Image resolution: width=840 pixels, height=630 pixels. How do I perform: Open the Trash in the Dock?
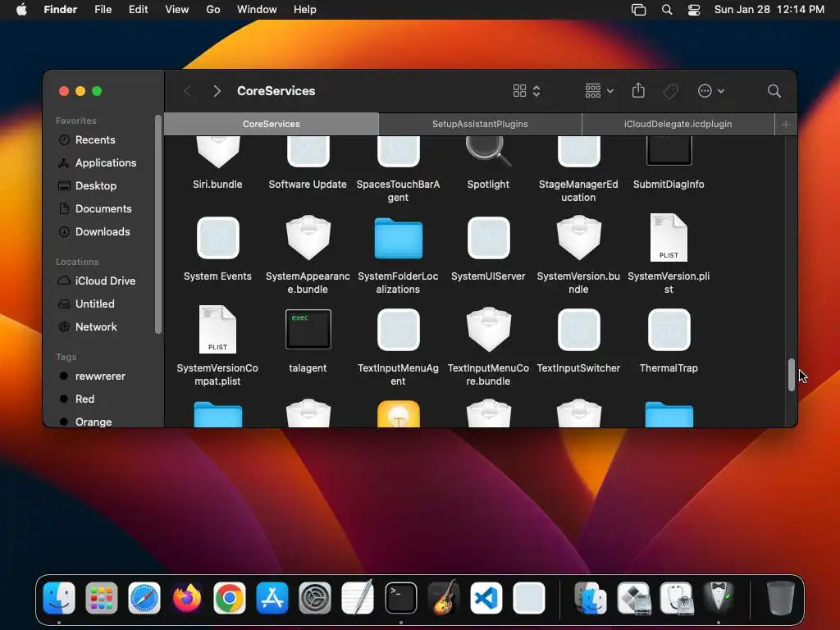[780, 598]
